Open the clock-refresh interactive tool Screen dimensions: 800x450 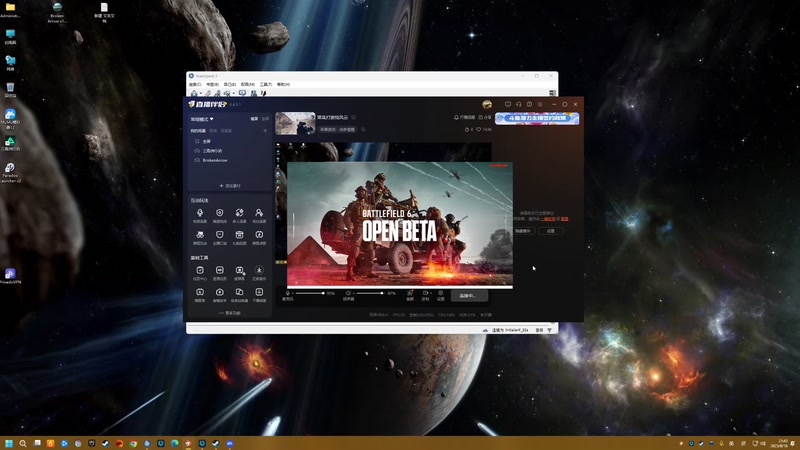(x=259, y=237)
